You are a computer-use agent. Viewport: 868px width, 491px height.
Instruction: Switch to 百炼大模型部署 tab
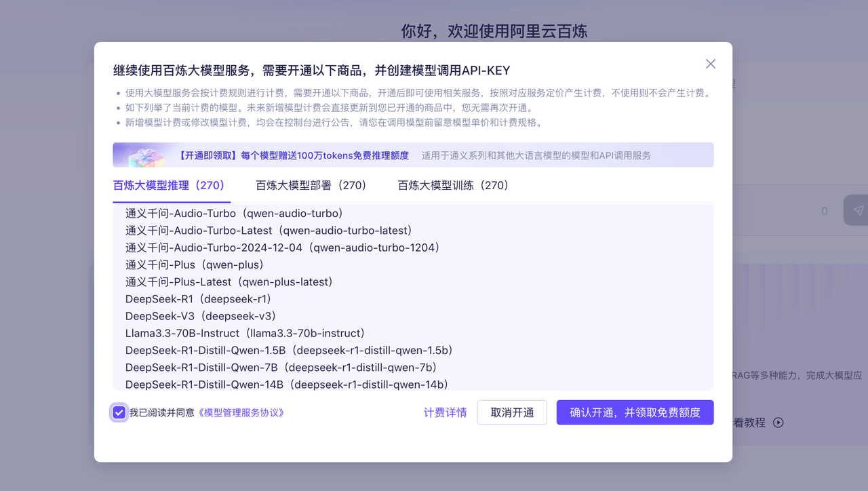[311, 184]
